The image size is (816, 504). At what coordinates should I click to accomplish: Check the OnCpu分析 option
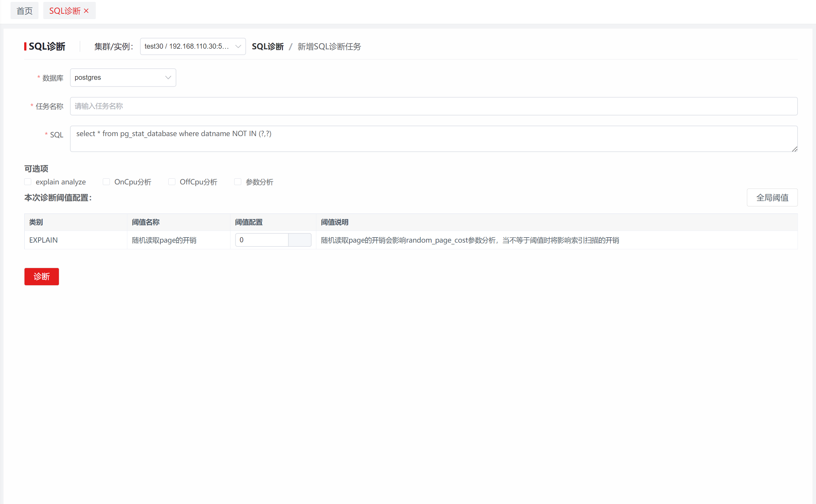tap(106, 182)
